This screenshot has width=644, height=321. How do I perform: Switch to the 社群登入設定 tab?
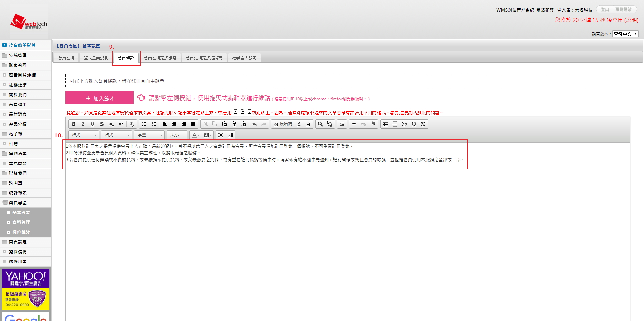tap(244, 58)
